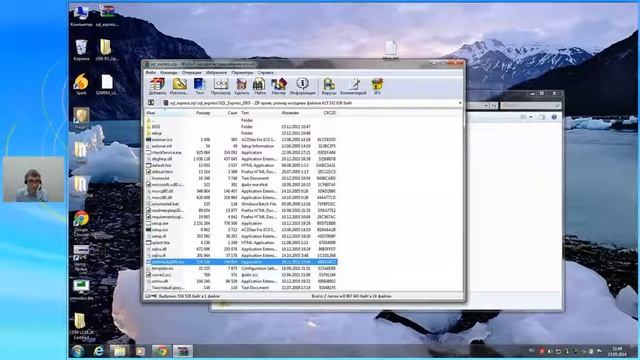
Task: Switch to WinRAR on the taskbar
Action: pyautogui.click(x=183, y=351)
